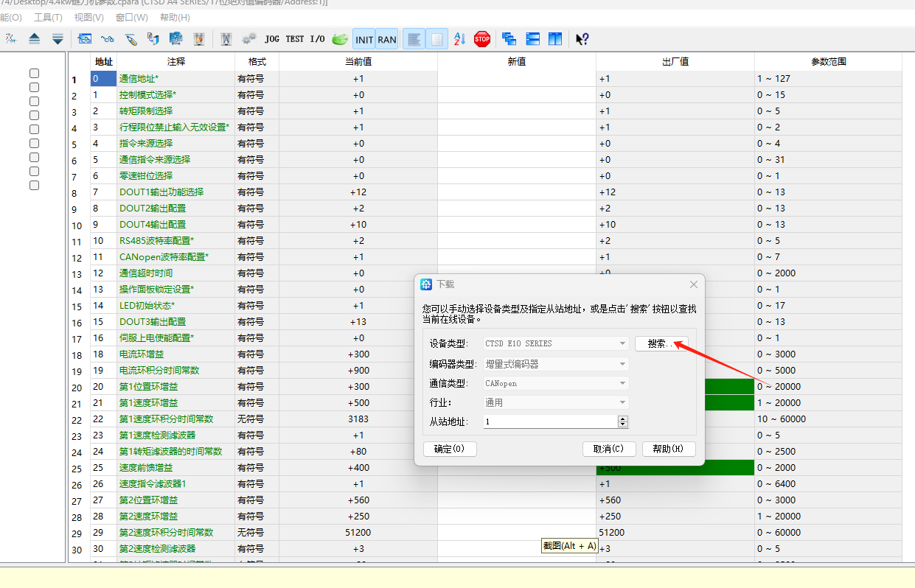Select the RS485波特率配置* parameter cell

176,240
